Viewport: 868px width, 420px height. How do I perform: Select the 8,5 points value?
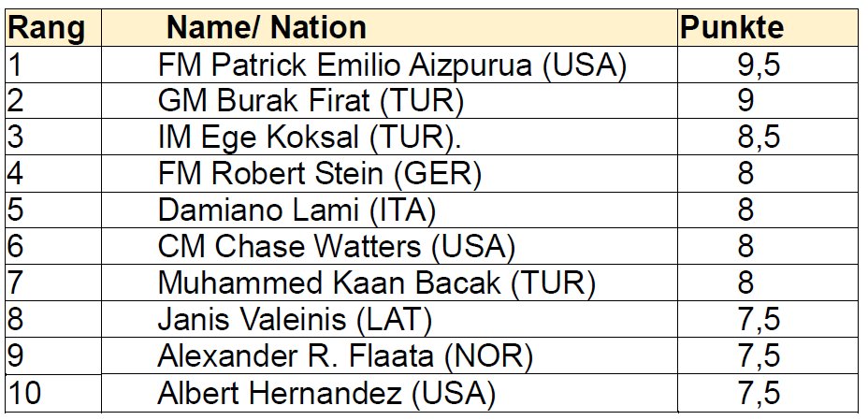[x=759, y=138]
